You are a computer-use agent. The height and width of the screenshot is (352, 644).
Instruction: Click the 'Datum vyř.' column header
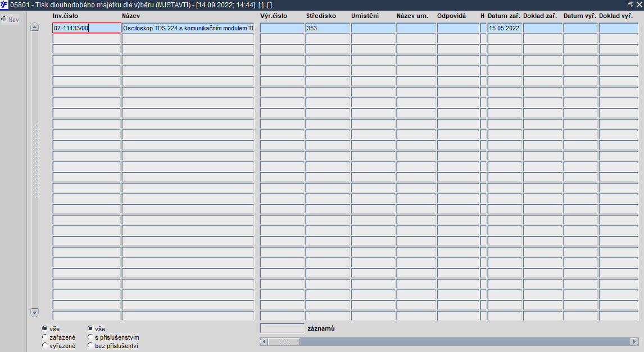coord(580,16)
